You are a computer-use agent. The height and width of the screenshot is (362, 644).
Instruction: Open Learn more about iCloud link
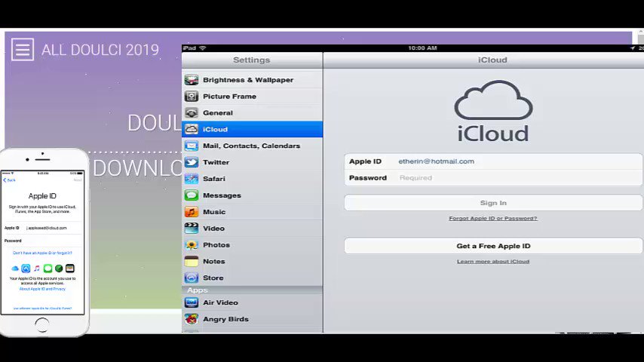click(x=493, y=262)
